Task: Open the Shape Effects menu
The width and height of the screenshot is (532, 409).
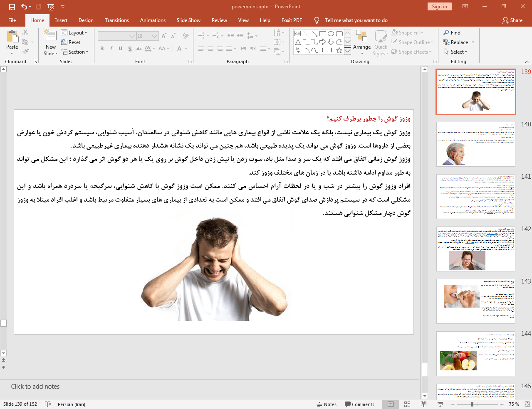Action: 411,52
